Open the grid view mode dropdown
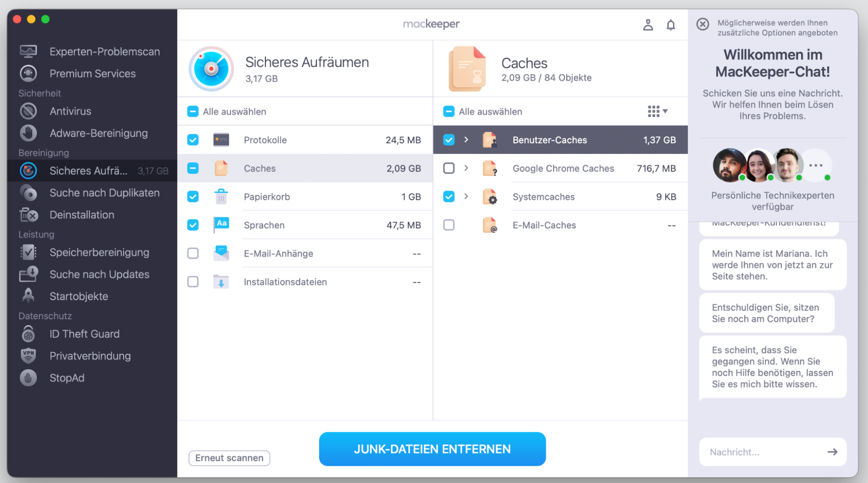868x483 pixels. [657, 112]
